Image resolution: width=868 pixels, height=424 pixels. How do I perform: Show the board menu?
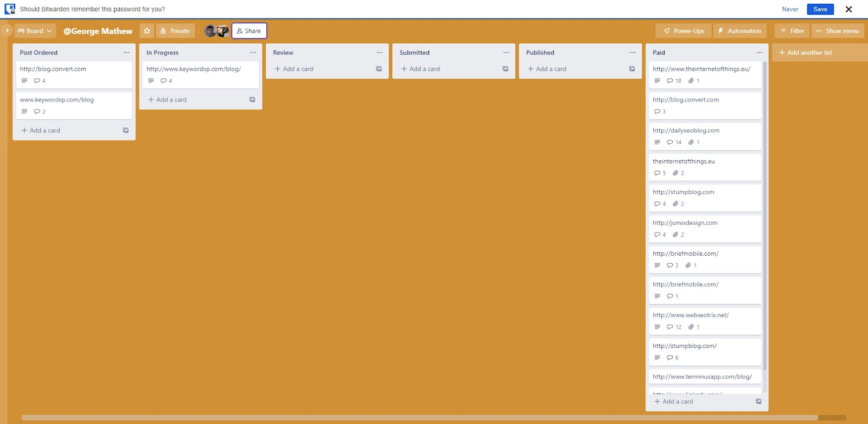[838, 31]
